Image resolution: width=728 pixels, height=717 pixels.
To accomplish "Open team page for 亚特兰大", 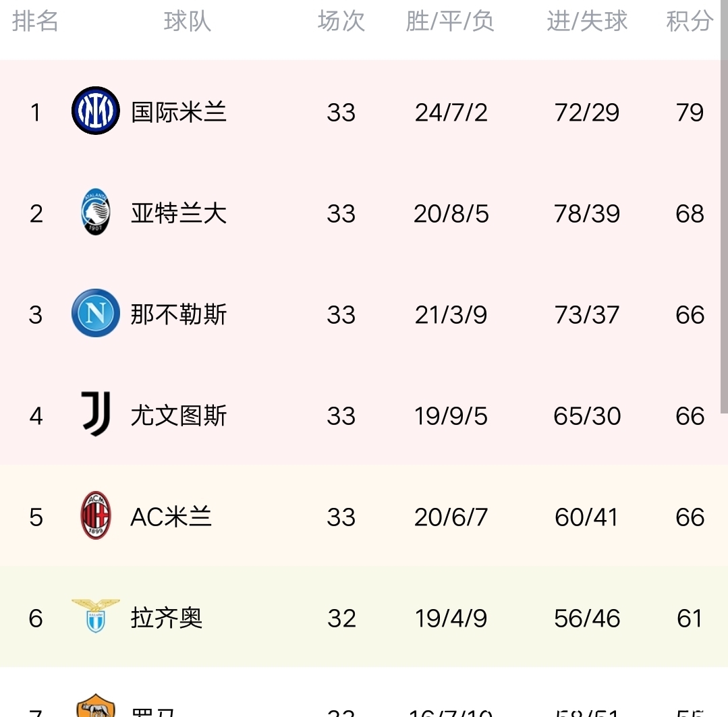I will point(179,213).
